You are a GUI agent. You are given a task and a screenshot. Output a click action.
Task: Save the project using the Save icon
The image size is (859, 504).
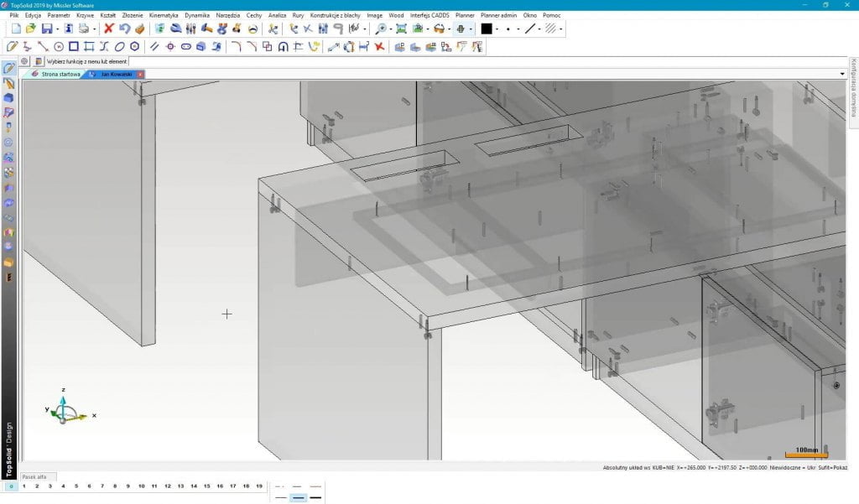46,28
